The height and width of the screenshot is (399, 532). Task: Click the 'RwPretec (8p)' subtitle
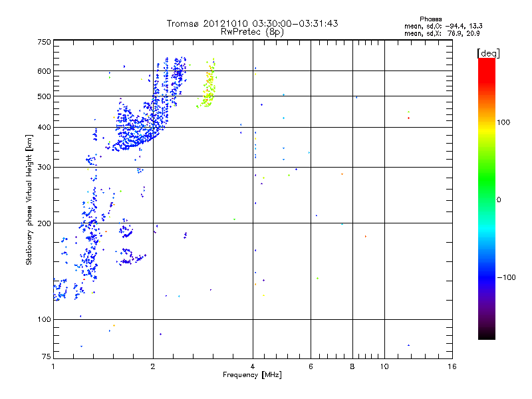[x=252, y=32]
